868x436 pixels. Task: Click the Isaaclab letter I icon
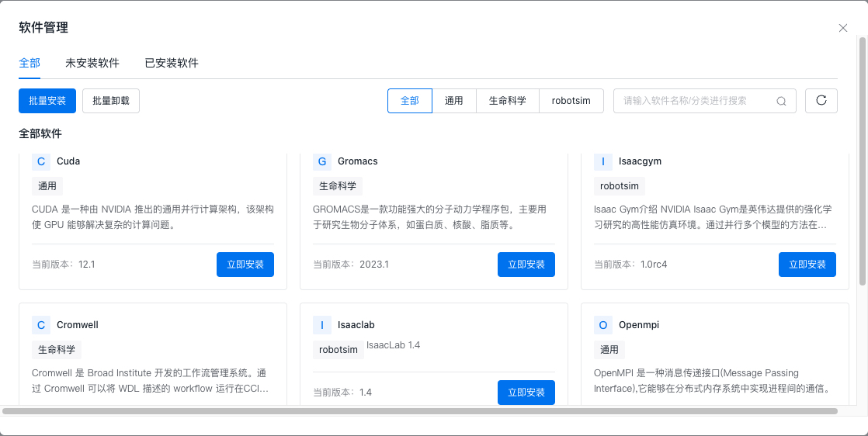[322, 325]
